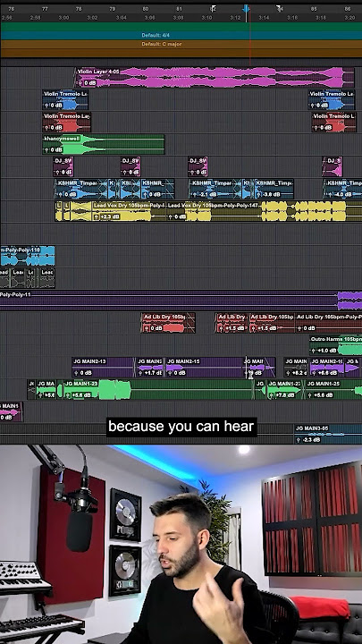Select the JG MAIN1-25 clip name
The width and height of the screenshot is (362, 644).
(x=324, y=384)
